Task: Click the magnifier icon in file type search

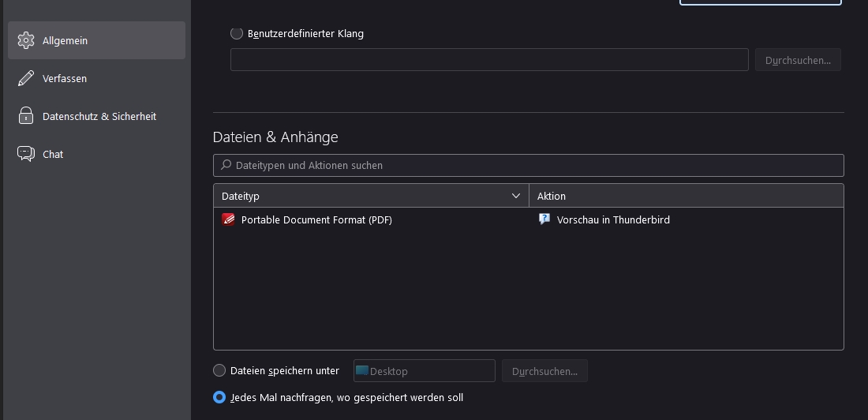Action: coord(226,165)
